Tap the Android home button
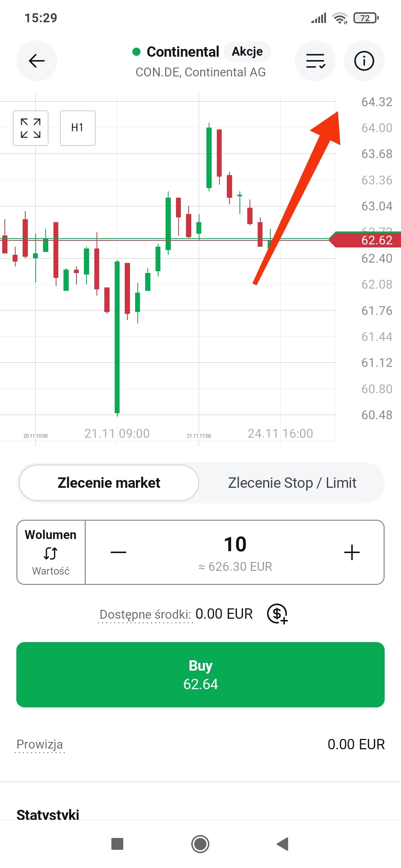 (x=200, y=844)
